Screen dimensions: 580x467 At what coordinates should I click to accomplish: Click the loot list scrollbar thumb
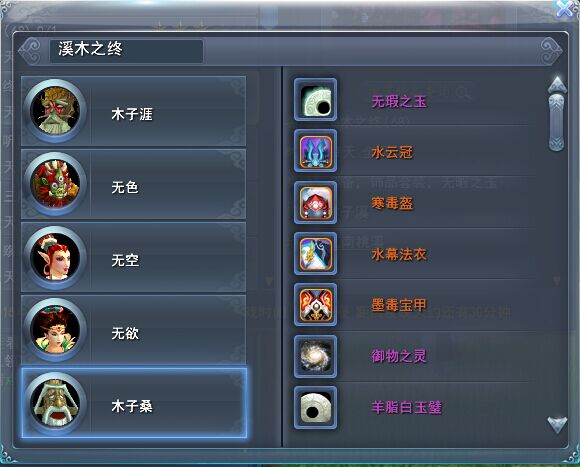click(556, 122)
